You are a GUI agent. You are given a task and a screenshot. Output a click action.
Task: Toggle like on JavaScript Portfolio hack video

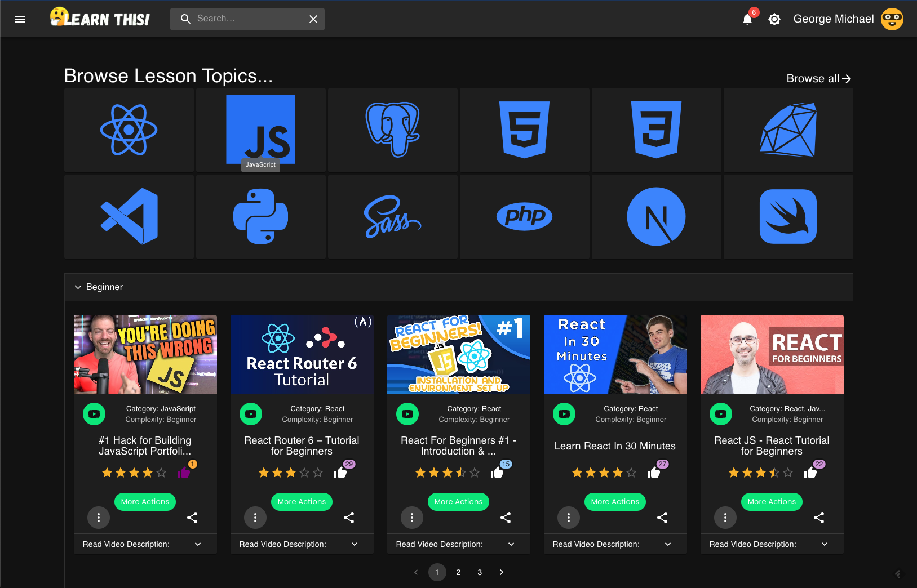click(183, 473)
